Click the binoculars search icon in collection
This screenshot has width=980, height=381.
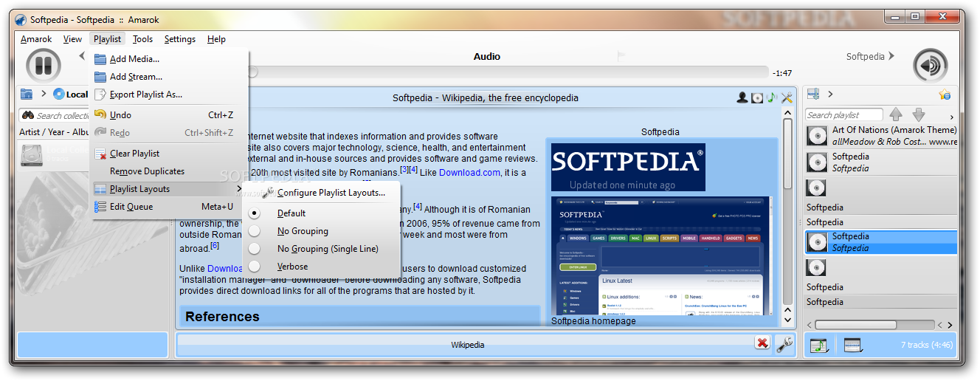[28, 115]
